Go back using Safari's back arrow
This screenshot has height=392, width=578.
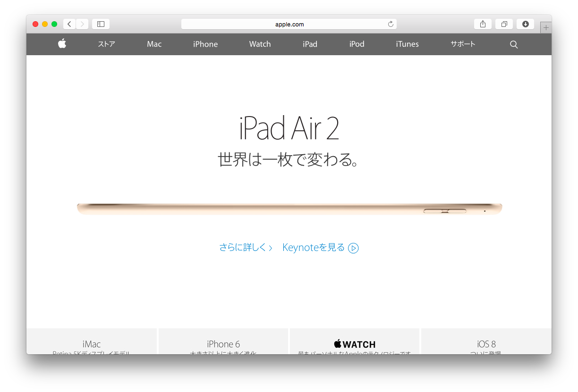(69, 24)
